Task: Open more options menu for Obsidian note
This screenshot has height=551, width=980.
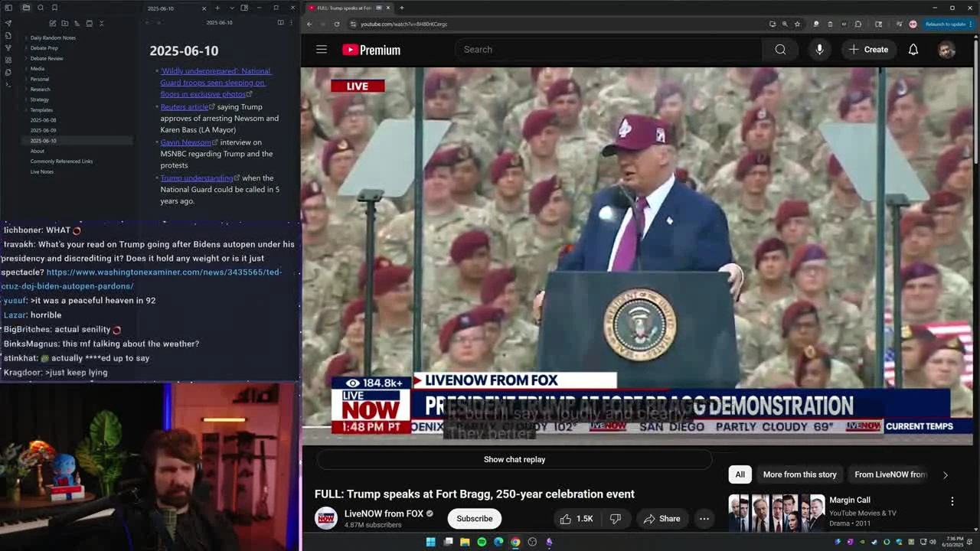Action: pos(292,22)
